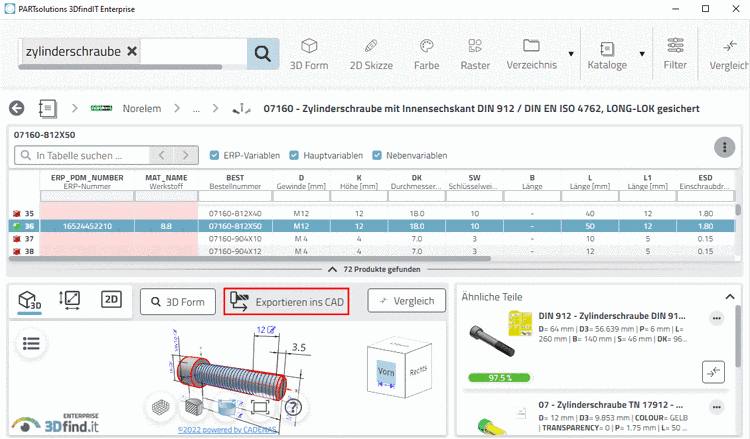
Task: Navigate to Norelem in the breadcrumb
Action: (x=142, y=109)
